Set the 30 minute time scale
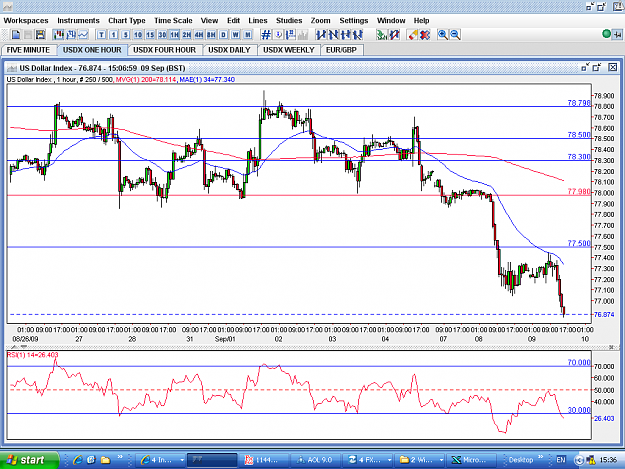This screenshot has width=625, height=469. click(x=162, y=35)
